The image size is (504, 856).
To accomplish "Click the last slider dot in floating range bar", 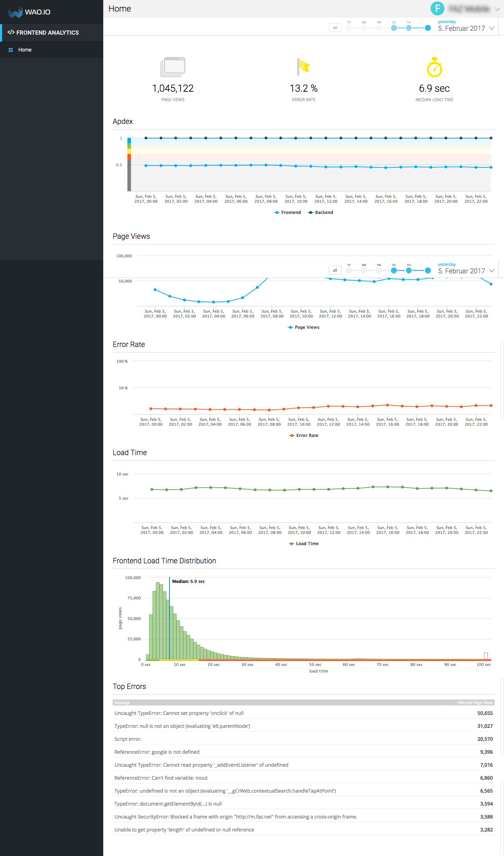I will tap(428, 271).
